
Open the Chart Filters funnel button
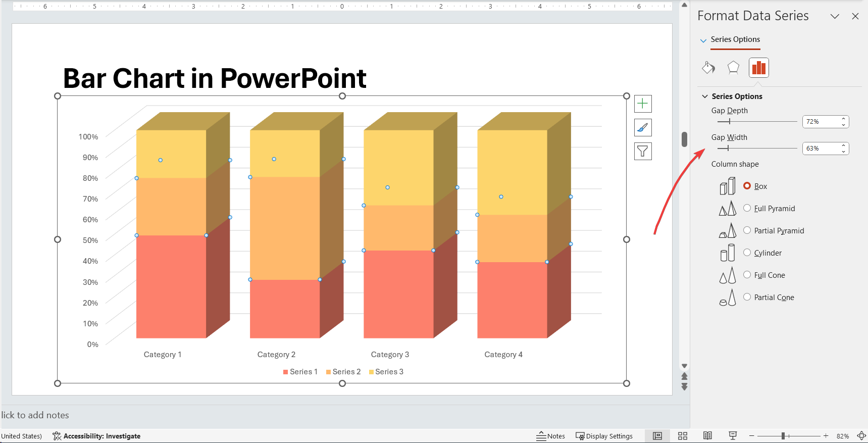click(643, 151)
